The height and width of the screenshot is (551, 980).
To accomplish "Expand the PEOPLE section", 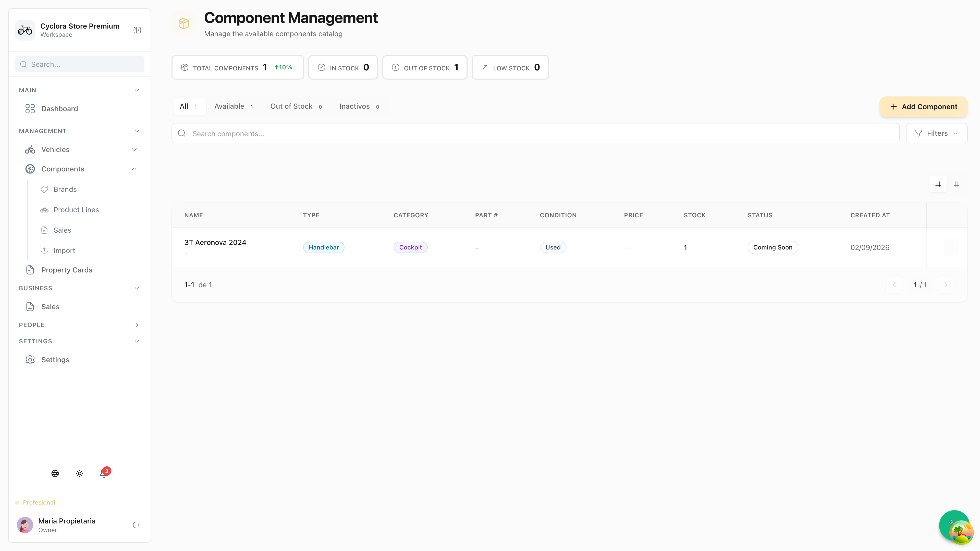I will click(137, 325).
